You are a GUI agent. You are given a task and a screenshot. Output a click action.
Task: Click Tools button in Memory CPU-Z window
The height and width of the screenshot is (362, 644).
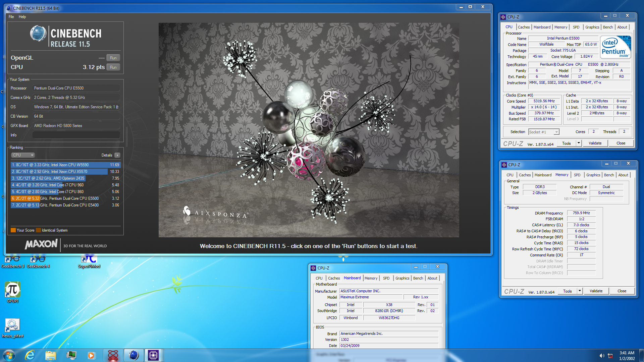(568, 291)
